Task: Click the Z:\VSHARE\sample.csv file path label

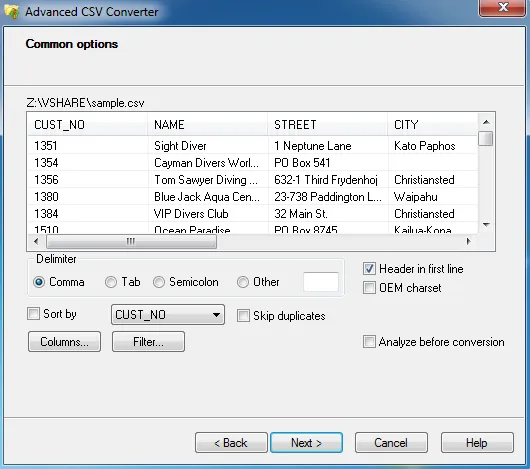Action: (x=85, y=102)
